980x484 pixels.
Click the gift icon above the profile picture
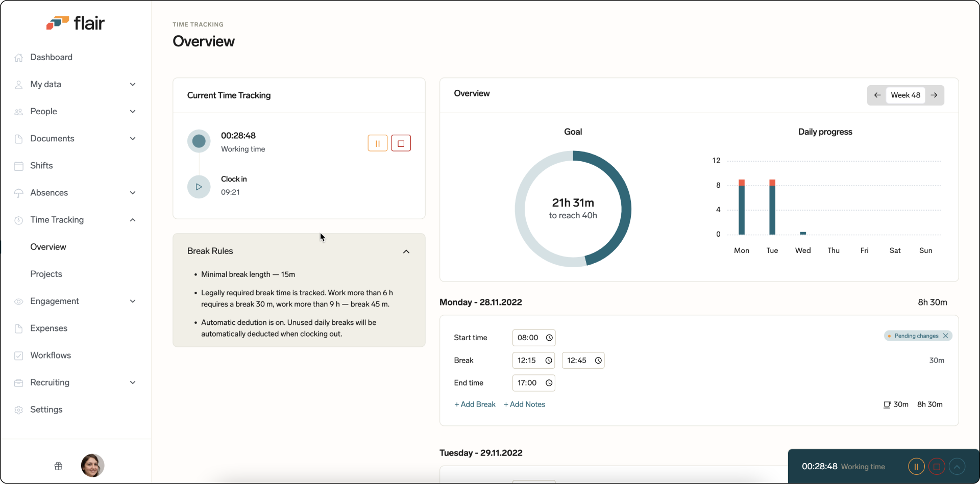58,466
